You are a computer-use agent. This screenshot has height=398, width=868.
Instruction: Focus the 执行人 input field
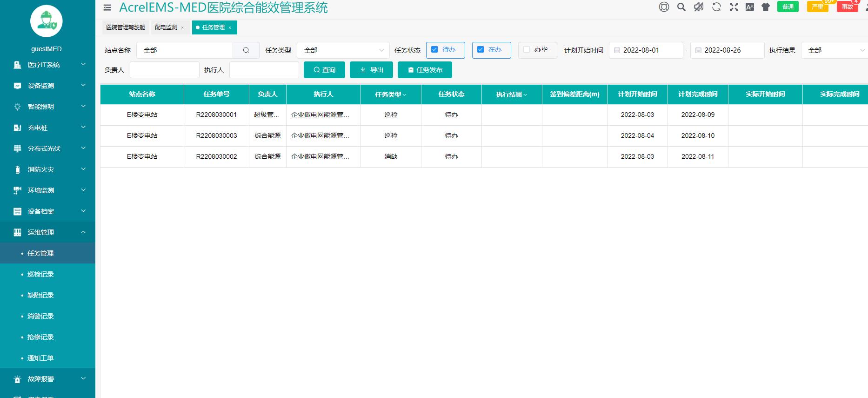[x=264, y=70]
